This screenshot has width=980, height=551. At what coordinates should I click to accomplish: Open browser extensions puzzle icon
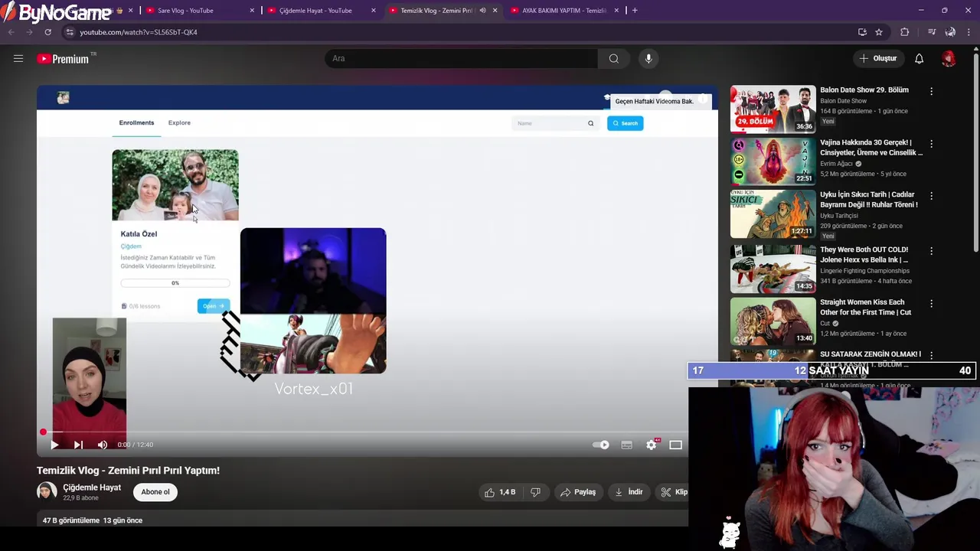tap(905, 32)
